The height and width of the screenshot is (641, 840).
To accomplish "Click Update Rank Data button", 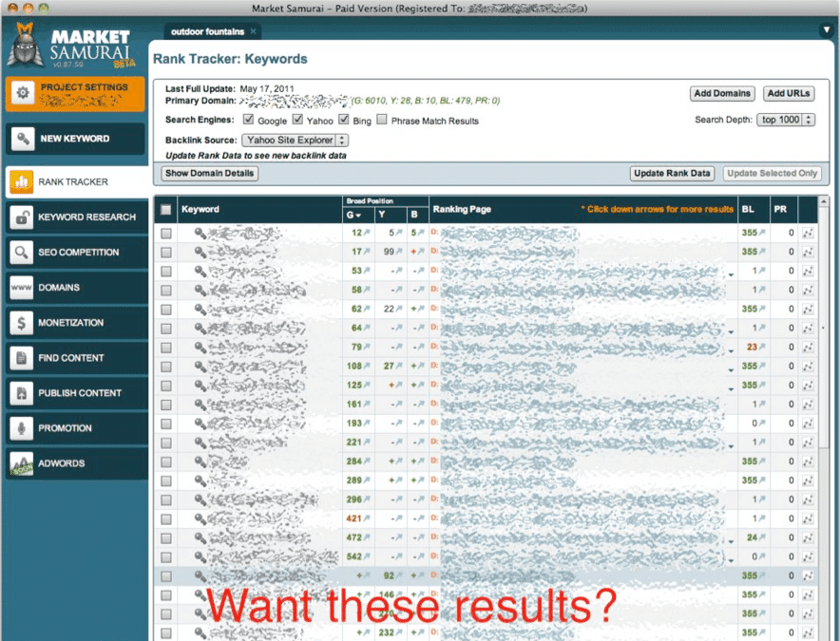I will 672,174.
